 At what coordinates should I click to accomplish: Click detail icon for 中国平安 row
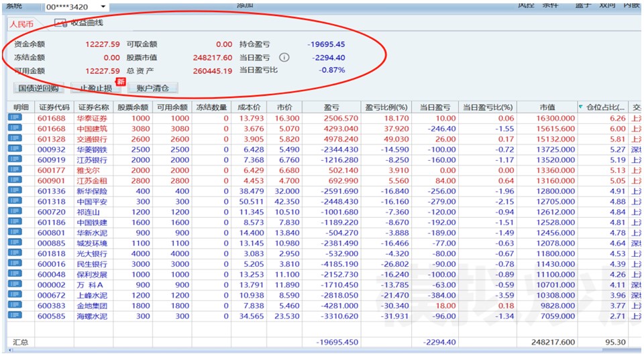15,201
